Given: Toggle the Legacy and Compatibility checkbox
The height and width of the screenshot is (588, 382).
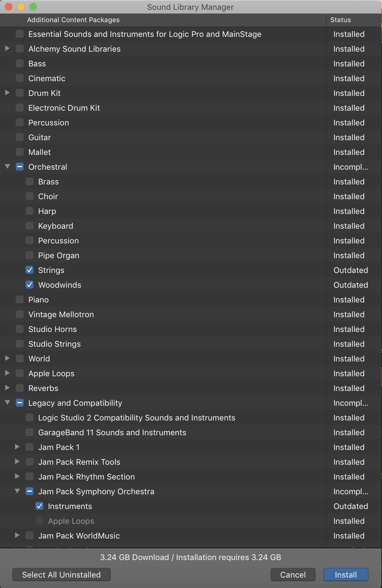Looking at the screenshot, I should point(20,403).
